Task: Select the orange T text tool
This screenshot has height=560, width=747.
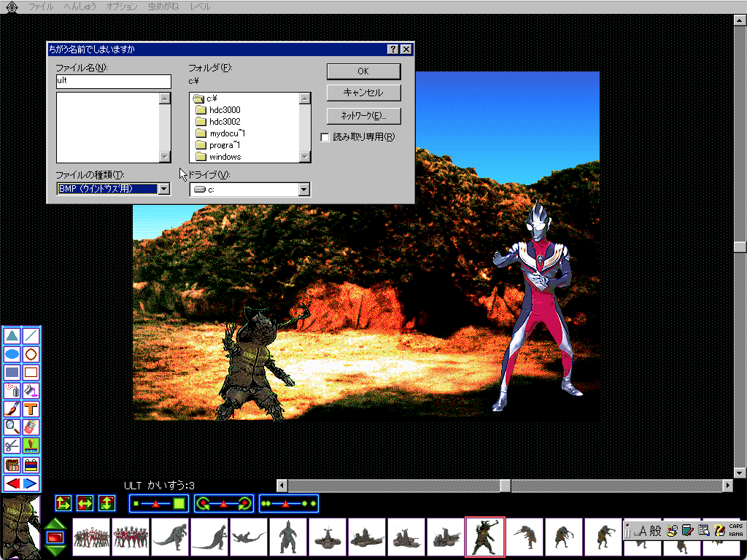Action: (x=31, y=409)
